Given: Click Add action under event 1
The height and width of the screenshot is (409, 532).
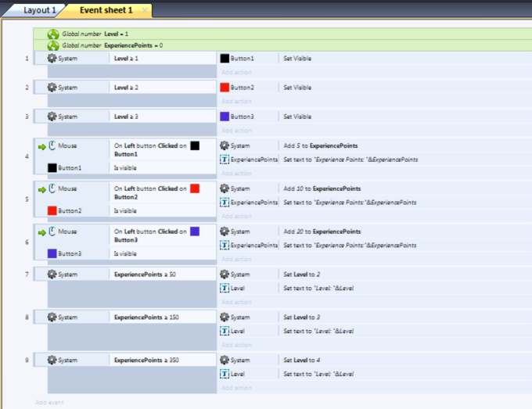Looking at the screenshot, I should 236,72.
